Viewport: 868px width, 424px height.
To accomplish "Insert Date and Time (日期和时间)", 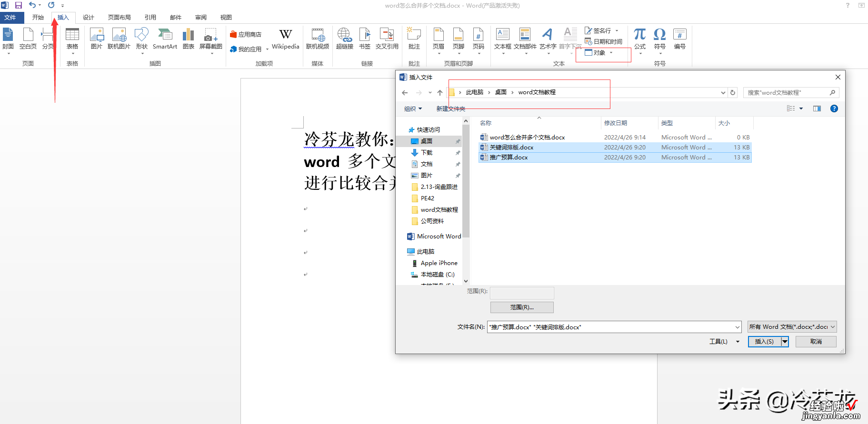I will tap(603, 41).
